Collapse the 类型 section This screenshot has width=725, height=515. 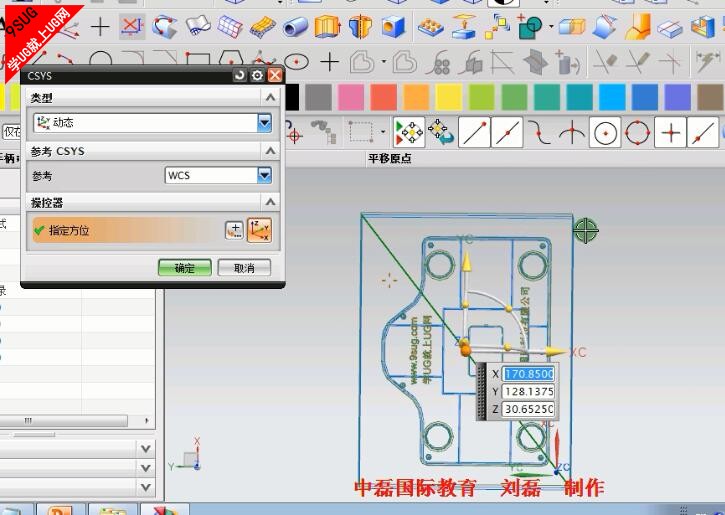[x=270, y=97]
